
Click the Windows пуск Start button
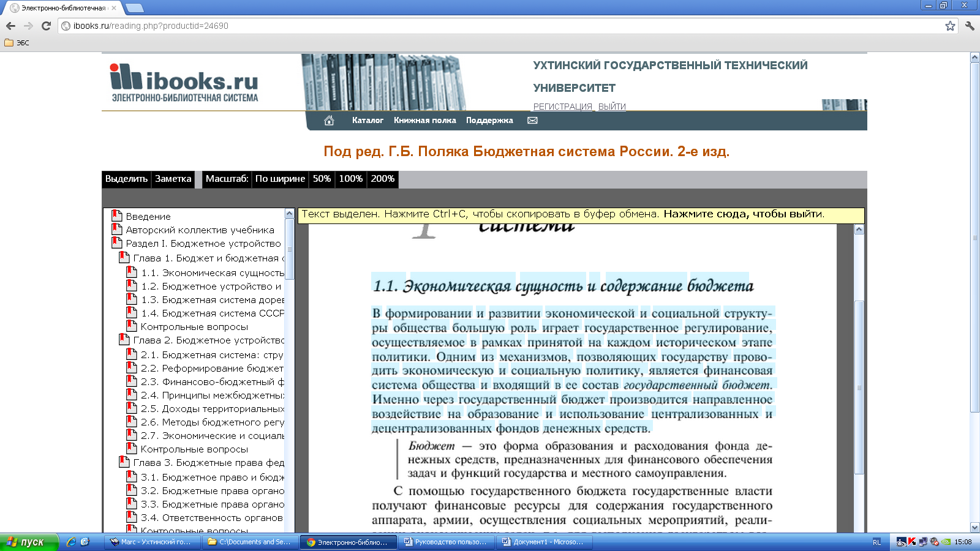29,542
